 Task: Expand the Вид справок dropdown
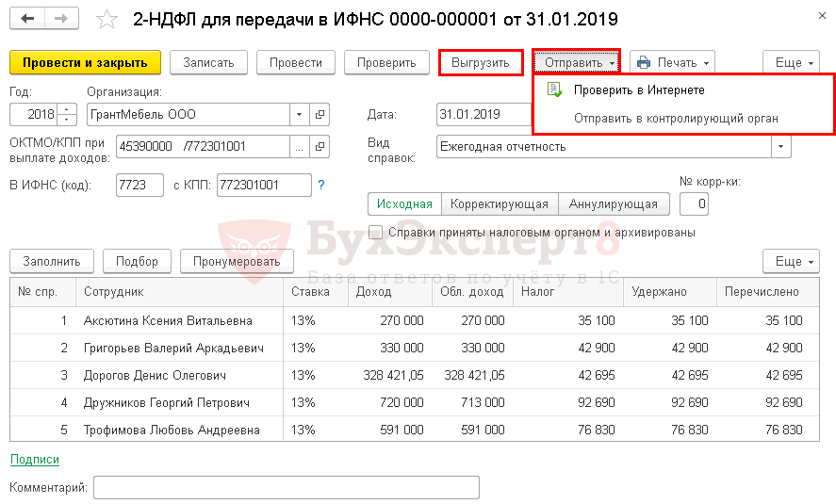pyautogui.click(x=780, y=147)
